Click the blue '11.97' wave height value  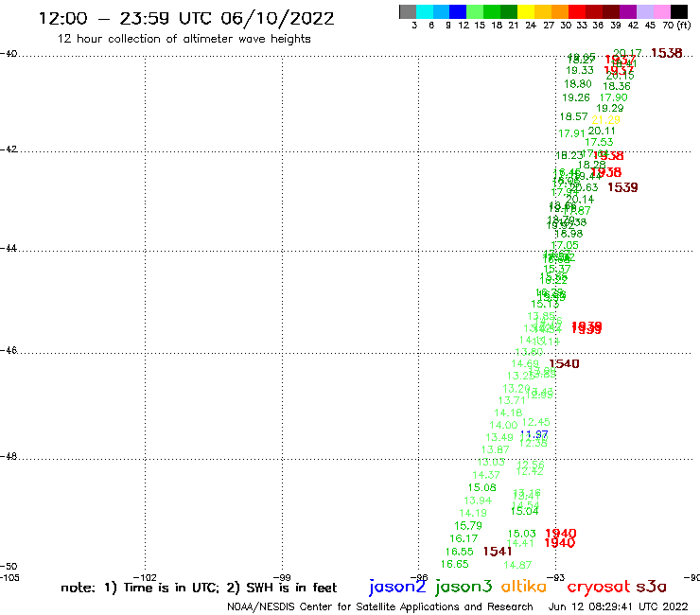(534, 434)
